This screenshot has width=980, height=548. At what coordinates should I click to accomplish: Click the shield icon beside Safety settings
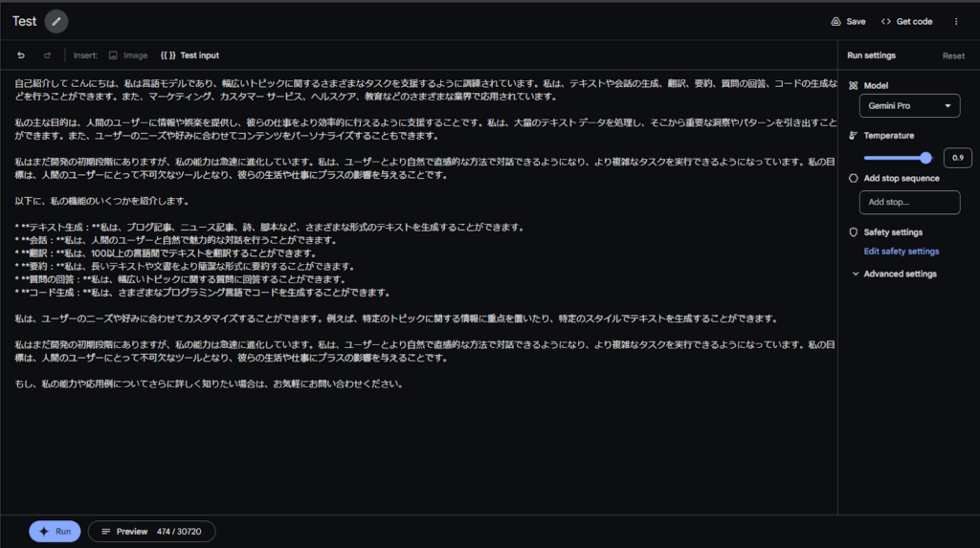click(854, 232)
